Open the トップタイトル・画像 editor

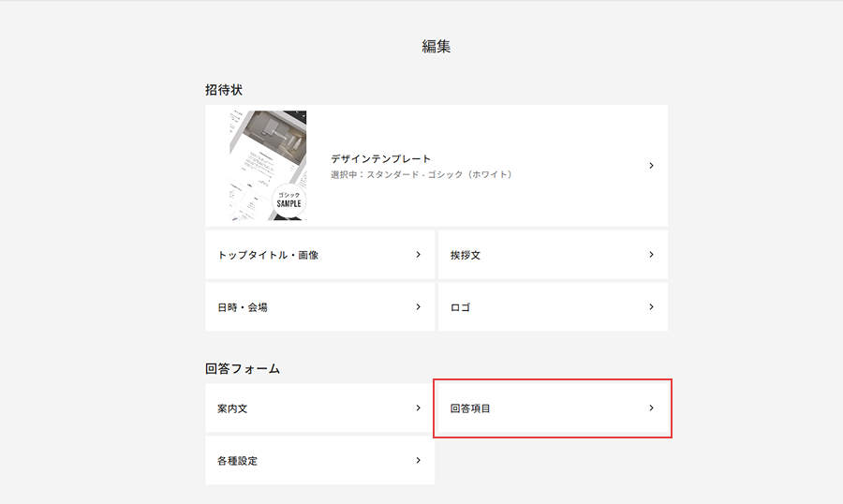(x=268, y=255)
